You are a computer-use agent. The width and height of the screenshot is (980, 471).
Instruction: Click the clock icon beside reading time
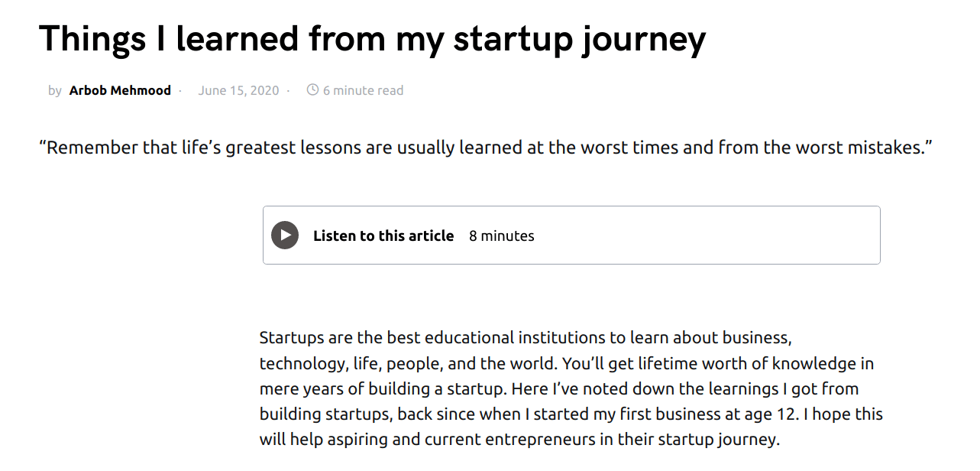[312, 89]
